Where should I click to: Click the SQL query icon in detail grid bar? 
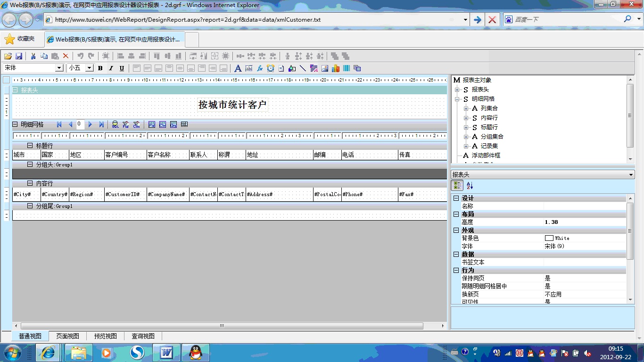click(115, 124)
